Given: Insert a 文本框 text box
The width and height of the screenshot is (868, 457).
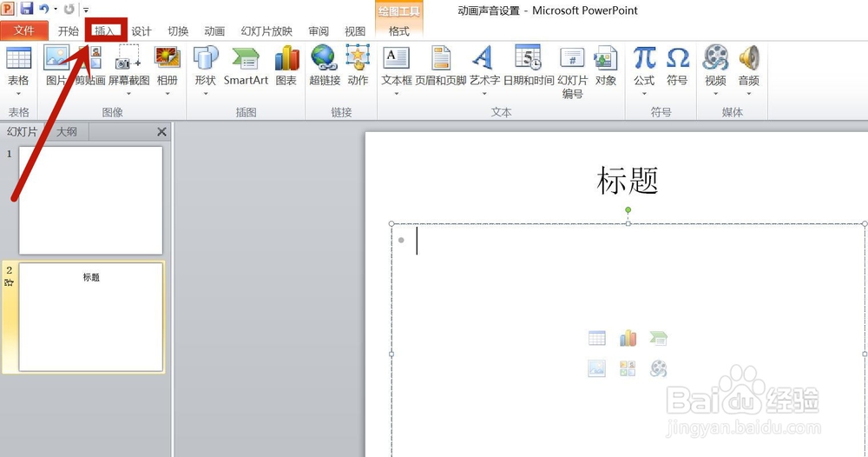Looking at the screenshot, I should coord(397,57).
